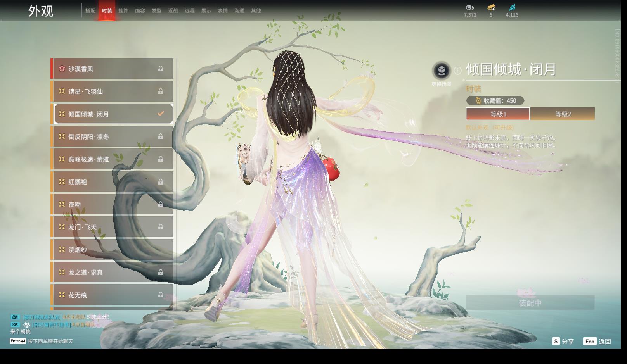Select the 时装 tab
Viewport: 627px width, 364px height.
(x=107, y=10)
